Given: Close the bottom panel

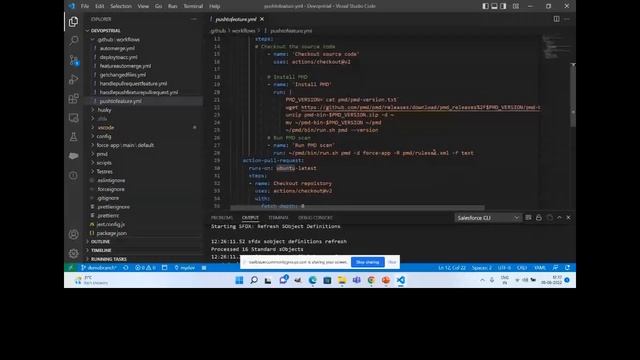Looking at the screenshot, I should 568,218.
